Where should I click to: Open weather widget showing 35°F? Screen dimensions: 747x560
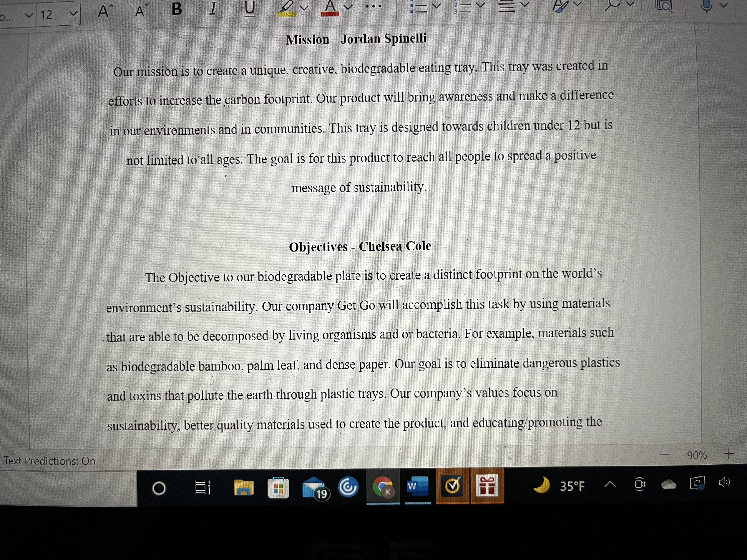559,485
